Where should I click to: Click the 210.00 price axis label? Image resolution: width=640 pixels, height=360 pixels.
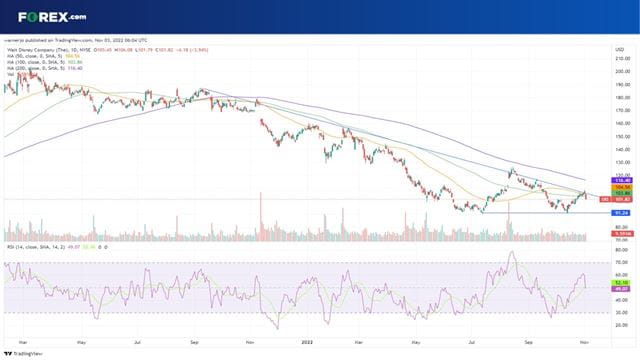click(x=622, y=59)
